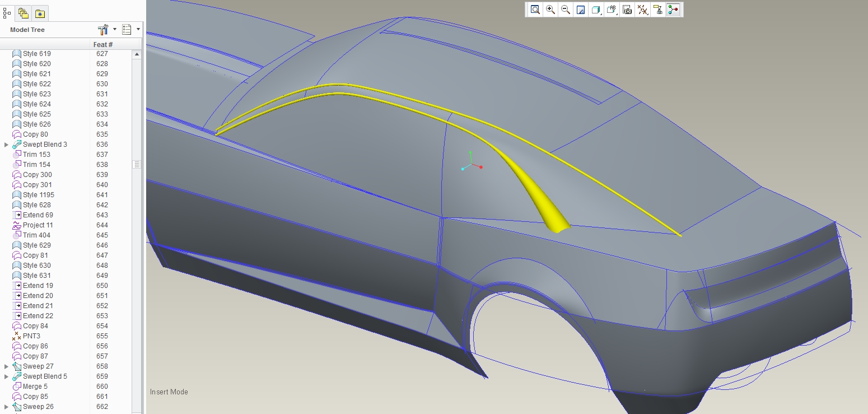Select Style 619 in model tree

[x=37, y=54]
